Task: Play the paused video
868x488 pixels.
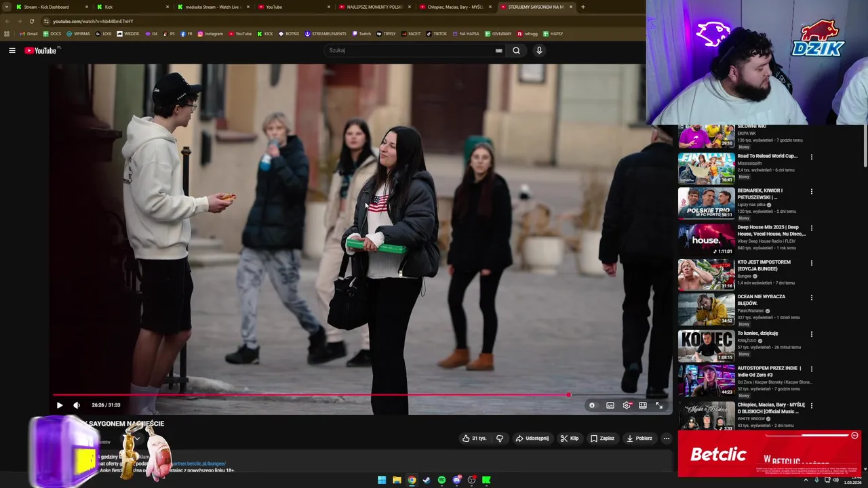Action: pyautogui.click(x=60, y=405)
